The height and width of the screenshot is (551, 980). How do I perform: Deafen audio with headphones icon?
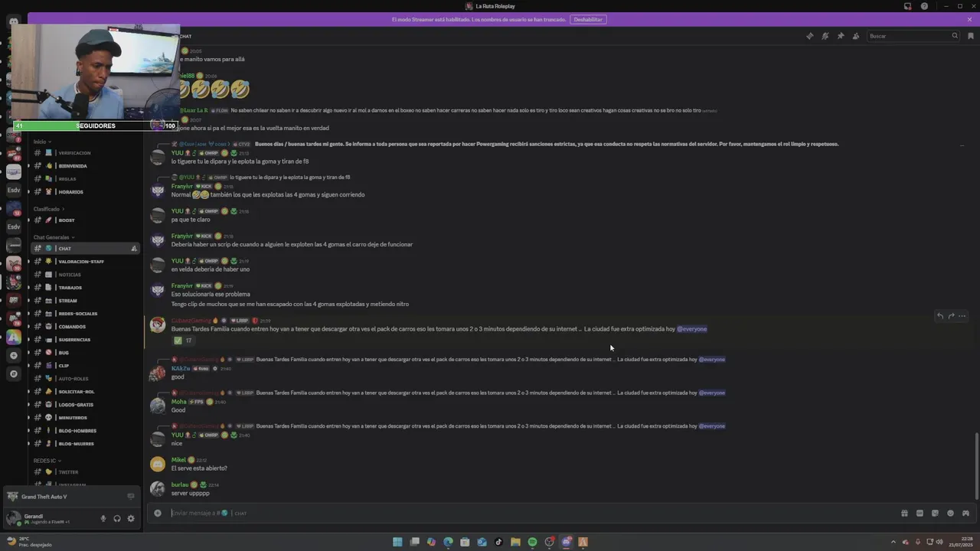117,518
